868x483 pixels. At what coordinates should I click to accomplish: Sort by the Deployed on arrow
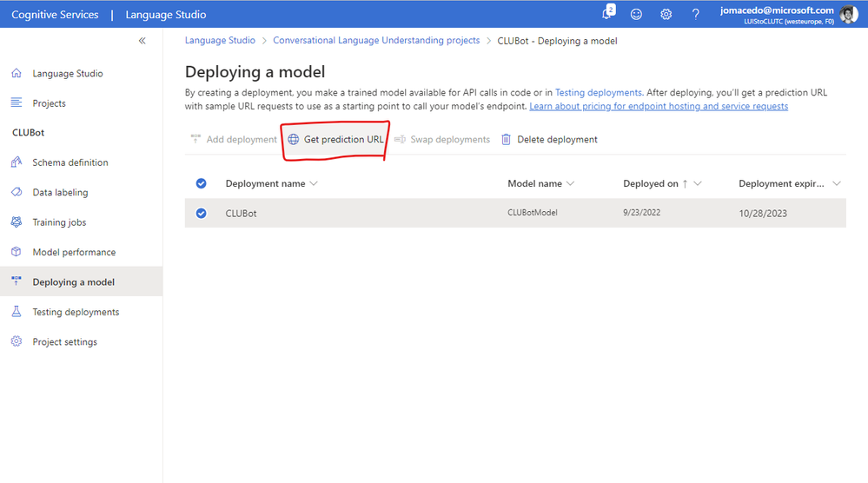click(x=686, y=183)
